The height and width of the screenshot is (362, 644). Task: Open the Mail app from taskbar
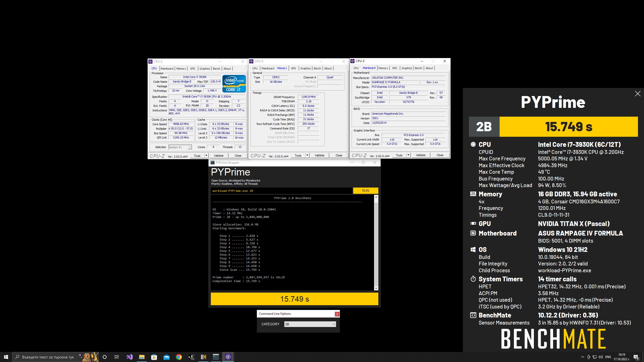tap(166, 357)
